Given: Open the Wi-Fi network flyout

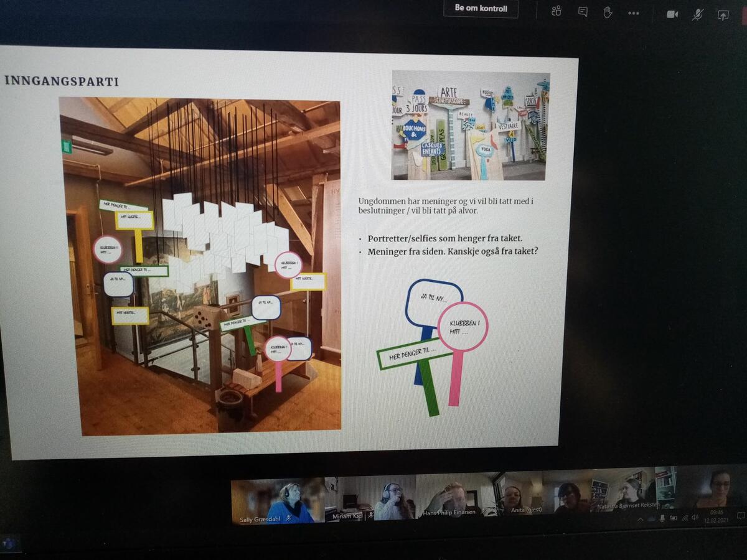Looking at the screenshot, I should click(684, 518).
